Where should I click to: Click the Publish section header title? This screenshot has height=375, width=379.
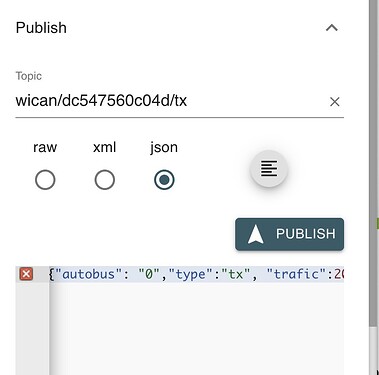coord(41,28)
